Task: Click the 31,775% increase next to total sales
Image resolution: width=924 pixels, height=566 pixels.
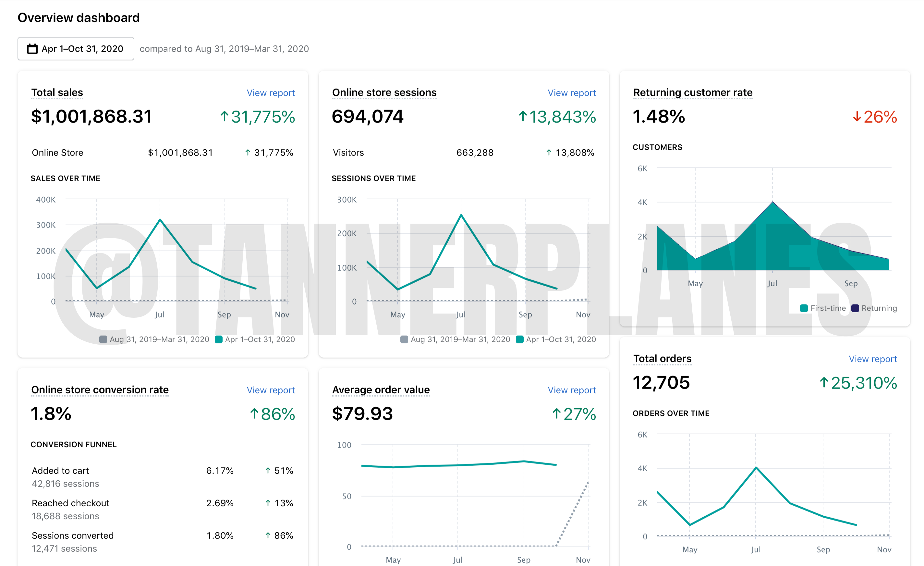Action: tap(258, 117)
